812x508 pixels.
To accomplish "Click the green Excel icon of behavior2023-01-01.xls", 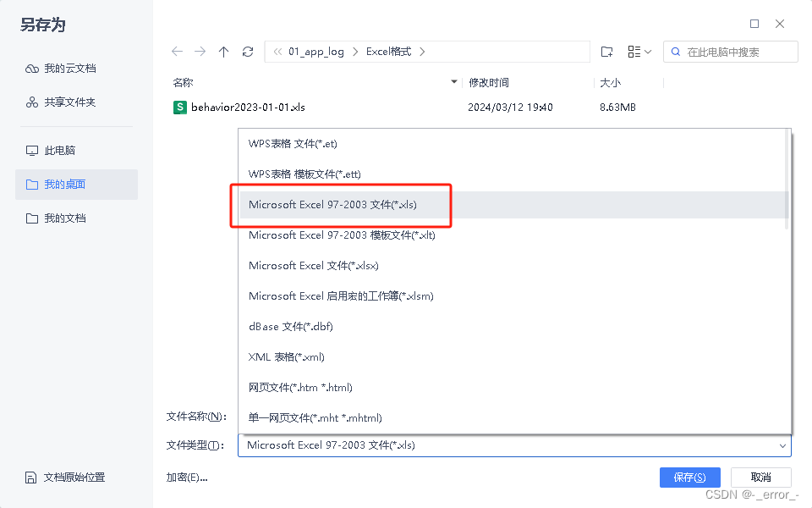I will [178, 108].
